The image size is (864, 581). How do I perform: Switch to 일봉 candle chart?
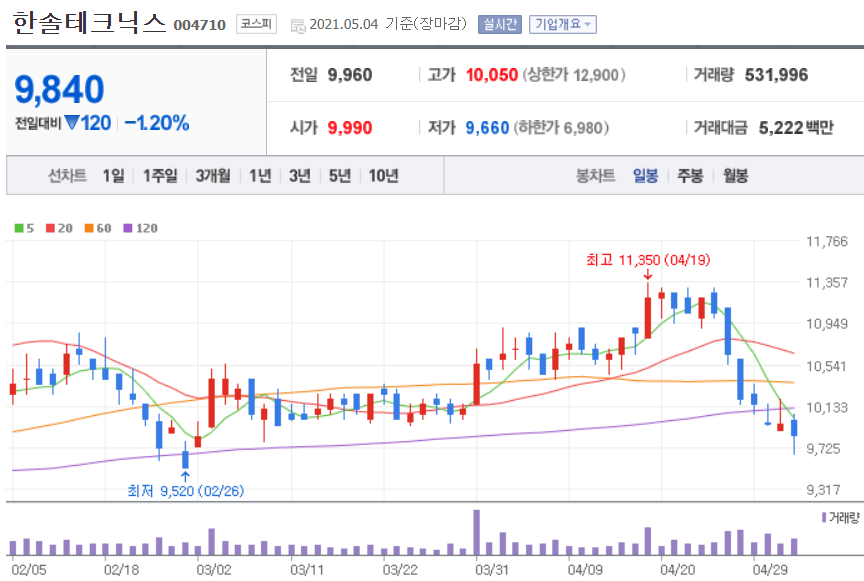[645, 176]
